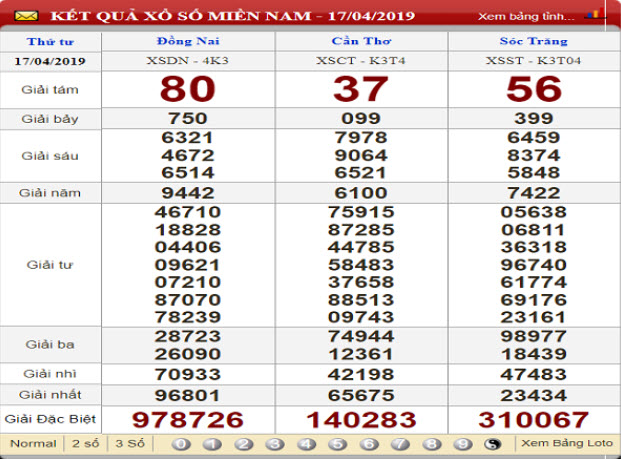Screen dimensions: 621x459
Task: Click the Đồng Nai special prize number 978726
Action: (187, 418)
